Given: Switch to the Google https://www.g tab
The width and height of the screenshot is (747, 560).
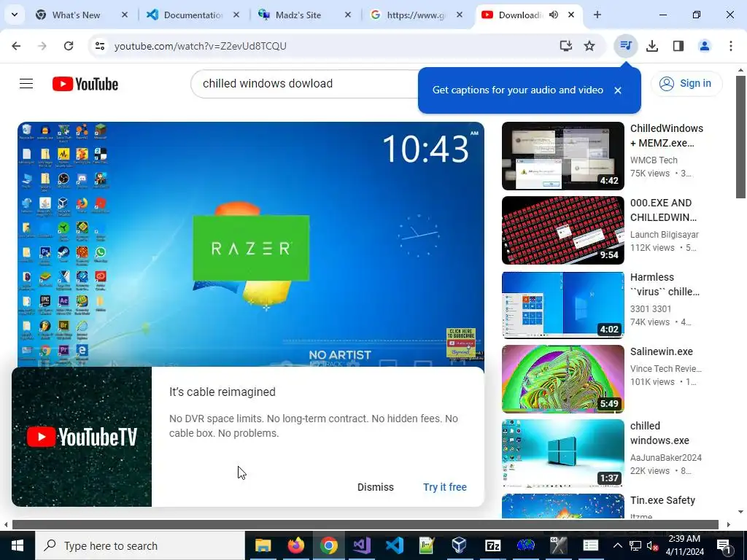Looking at the screenshot, I should (x=416, y=15).
